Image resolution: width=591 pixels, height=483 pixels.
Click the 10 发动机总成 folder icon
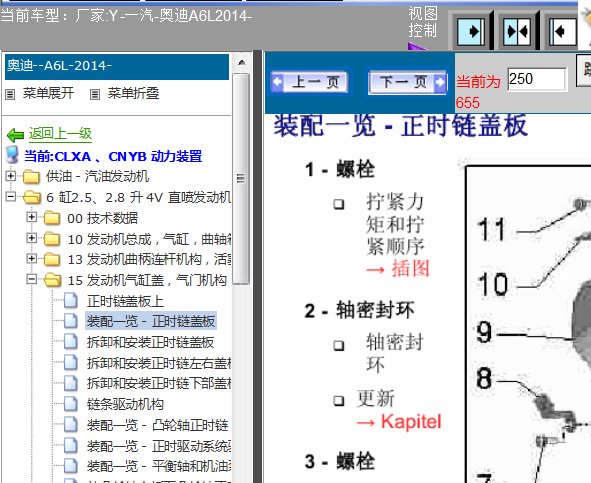(x=52, y=239)
